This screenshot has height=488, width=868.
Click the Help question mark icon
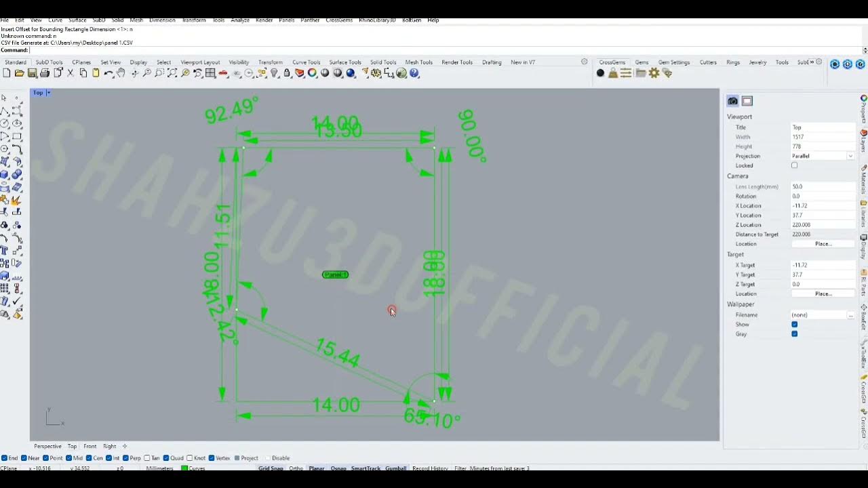point(414,73)
